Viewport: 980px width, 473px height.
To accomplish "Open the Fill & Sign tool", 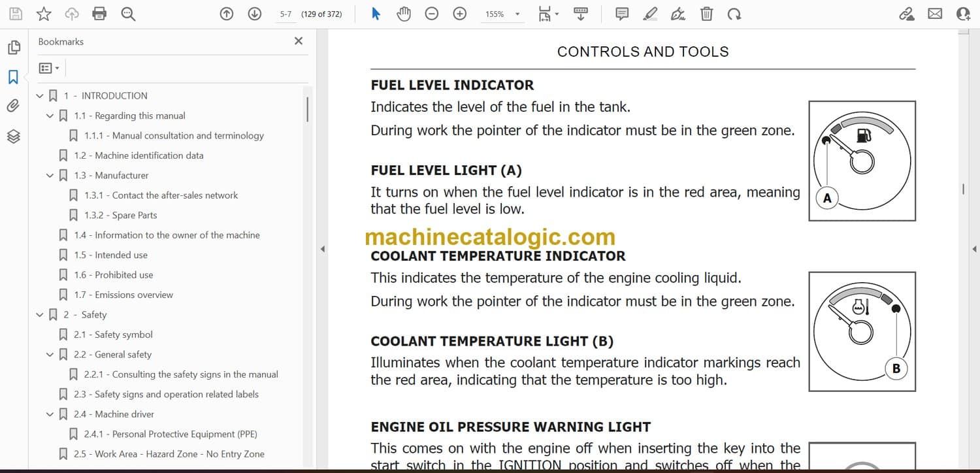I will 678,14.
